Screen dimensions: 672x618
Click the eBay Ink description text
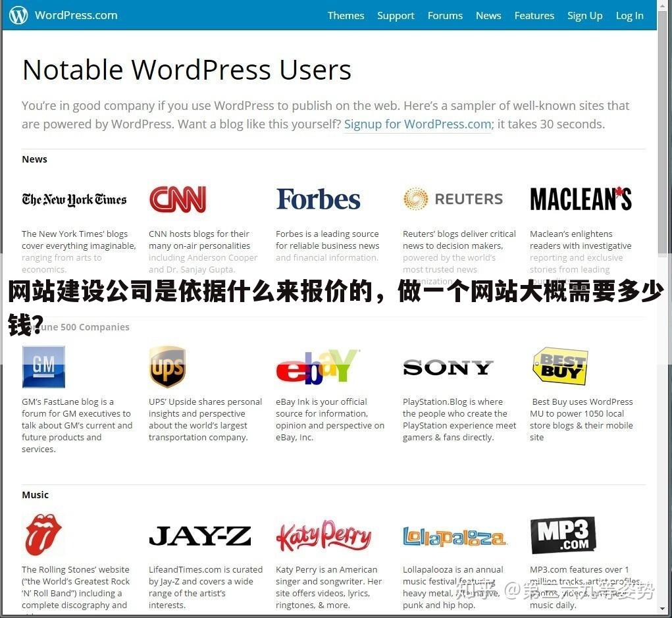point(330,420)
